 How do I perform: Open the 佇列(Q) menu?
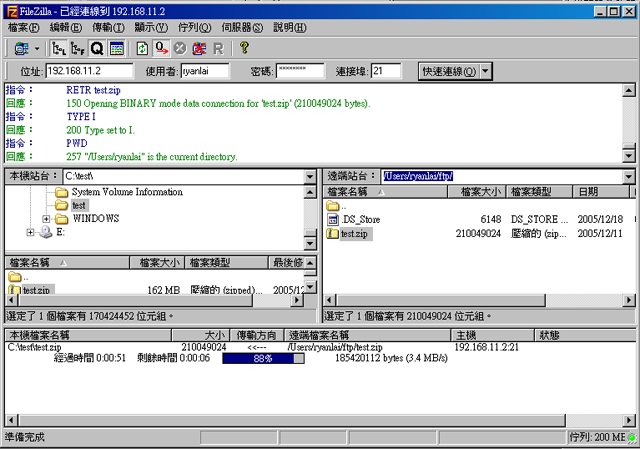[x=194, y=28]
